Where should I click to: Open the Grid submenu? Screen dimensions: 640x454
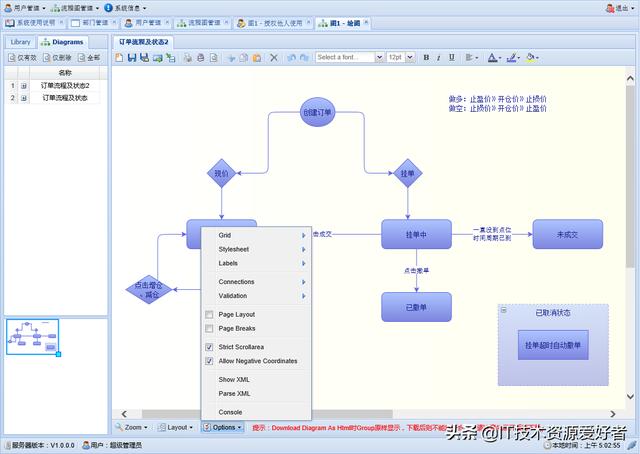[256, 235]
